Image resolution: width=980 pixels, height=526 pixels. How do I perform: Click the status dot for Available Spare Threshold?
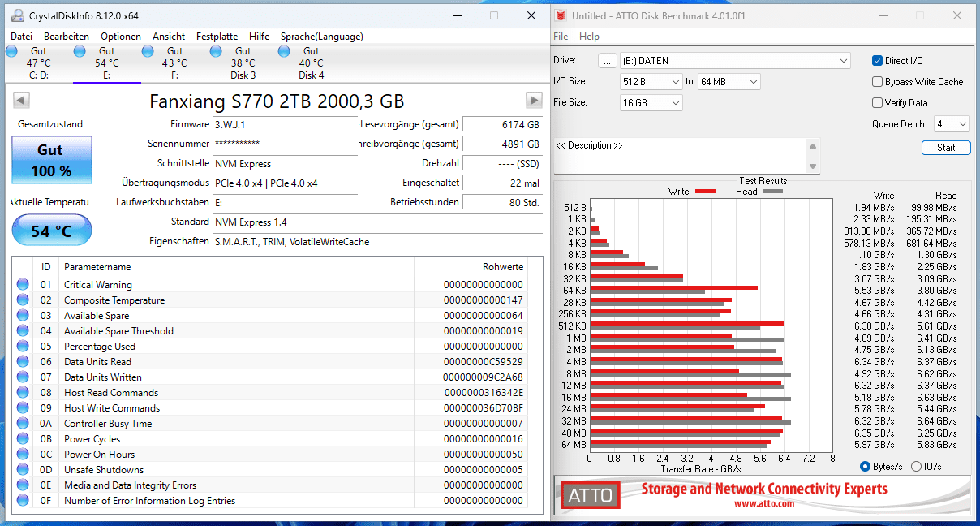[x=23, y=330]
